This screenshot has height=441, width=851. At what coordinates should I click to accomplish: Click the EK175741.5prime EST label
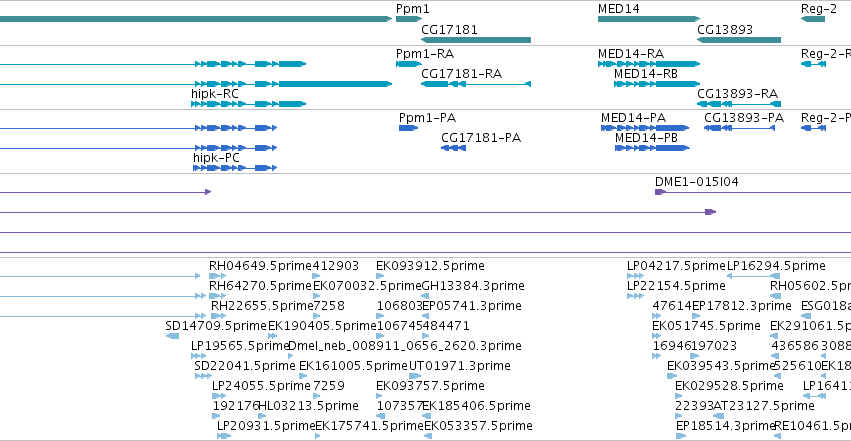tap(369, 426)
